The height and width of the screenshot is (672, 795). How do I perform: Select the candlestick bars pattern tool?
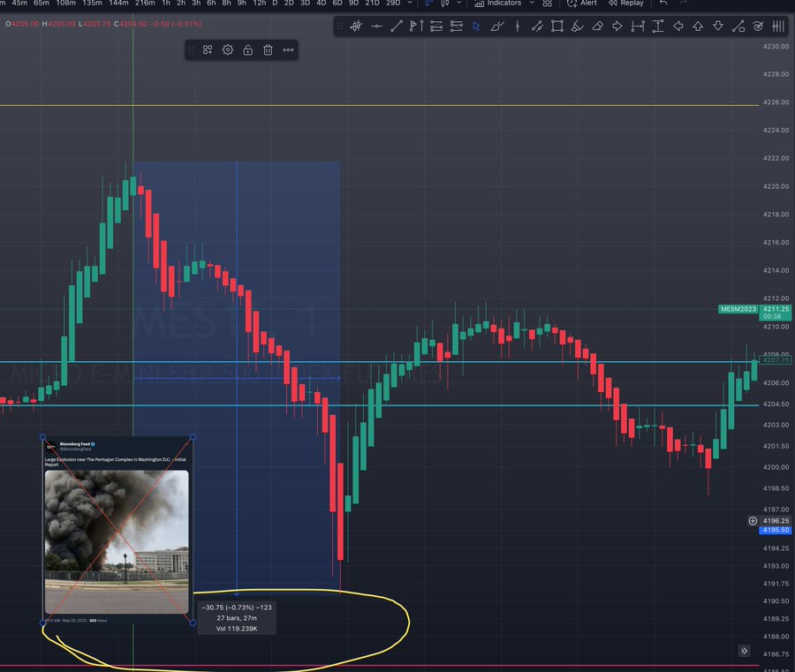(357, 26)
